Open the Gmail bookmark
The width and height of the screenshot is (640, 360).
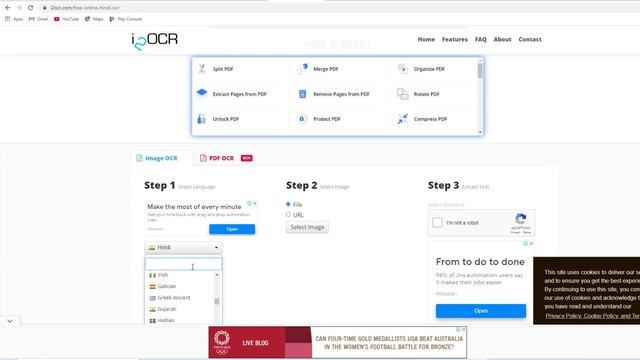pos(38,19)
